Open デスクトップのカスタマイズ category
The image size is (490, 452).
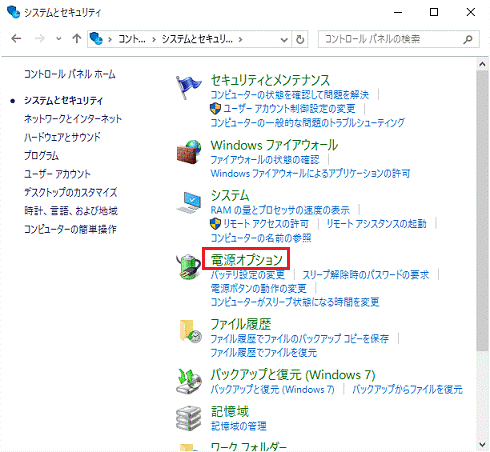[x=71, y=192]
